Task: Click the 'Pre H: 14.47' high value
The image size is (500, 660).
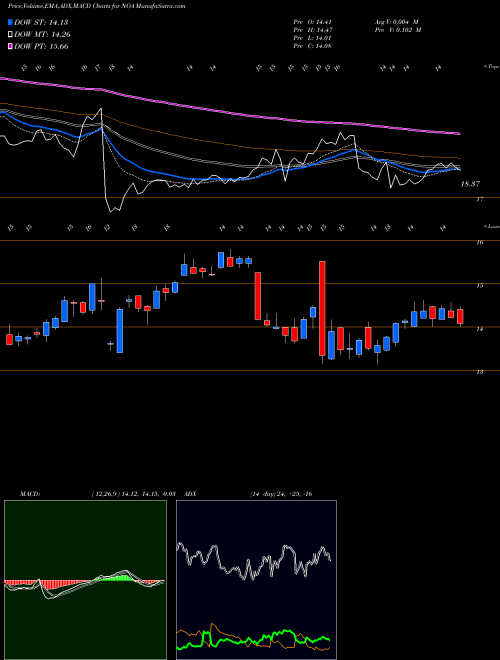Action: tap(313, 30)
